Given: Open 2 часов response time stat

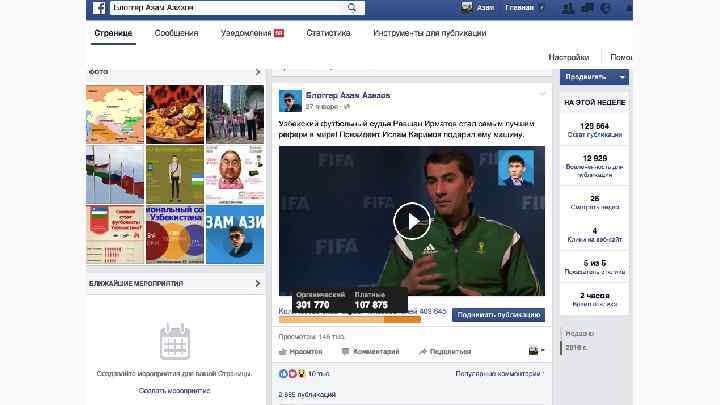Looking at the screenshot, I should [594, 299].
